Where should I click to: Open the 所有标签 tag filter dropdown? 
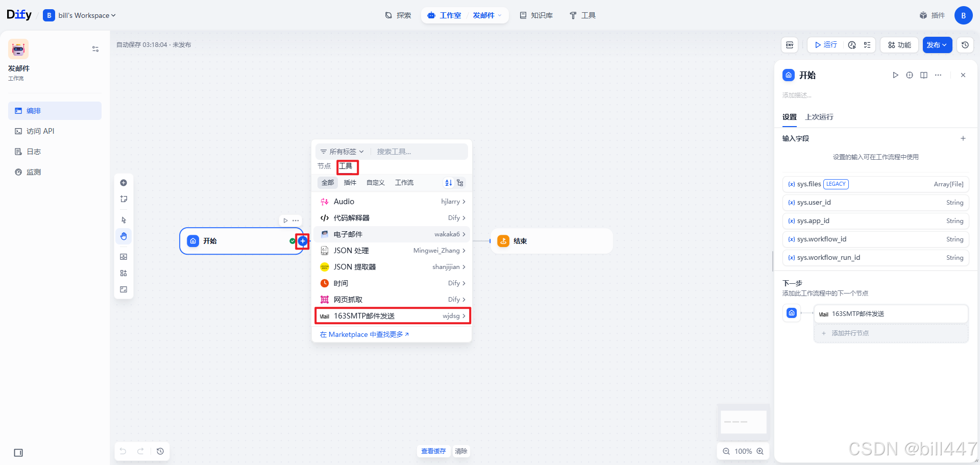[342, 152]
